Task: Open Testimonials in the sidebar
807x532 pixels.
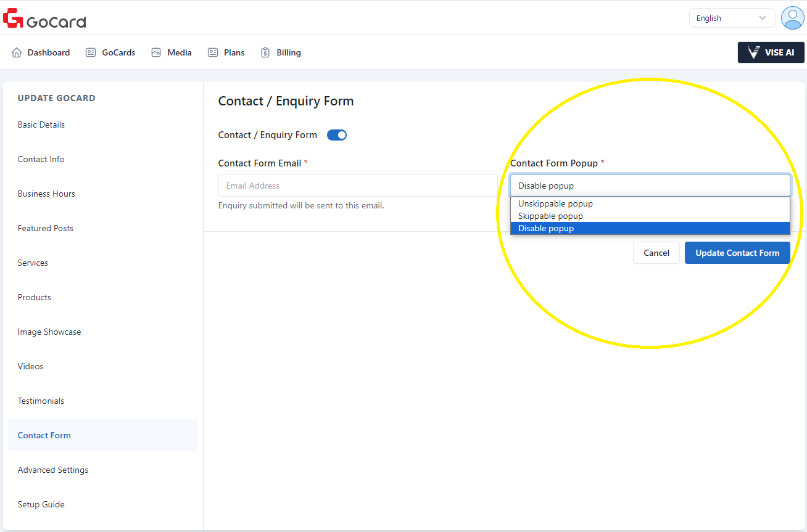Action: (41, 401)
